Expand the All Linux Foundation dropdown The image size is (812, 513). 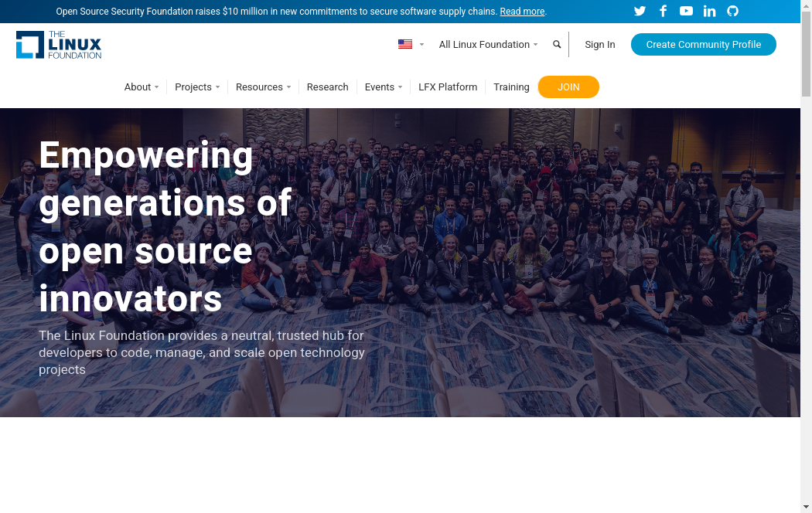point(488,45)
